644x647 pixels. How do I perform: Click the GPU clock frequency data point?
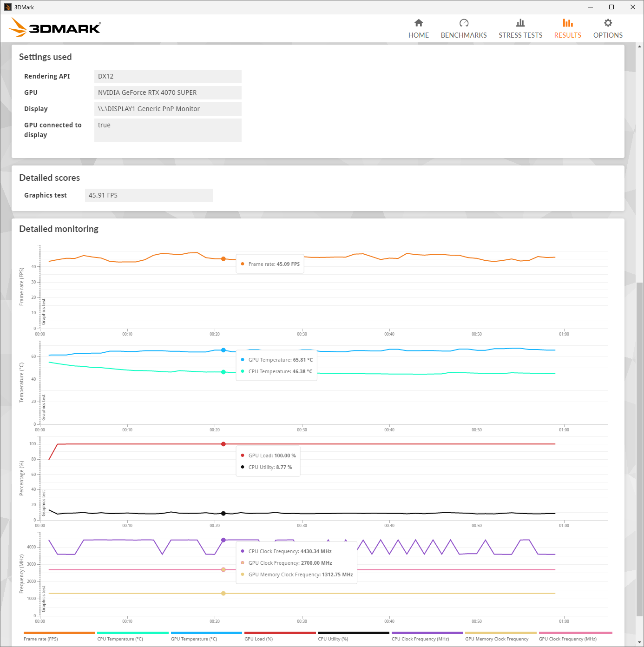pyautogui.click(x=223, y=569)
